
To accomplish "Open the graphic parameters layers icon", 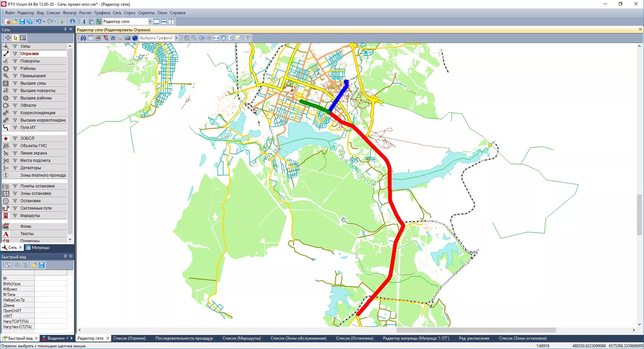I will 98,38.
